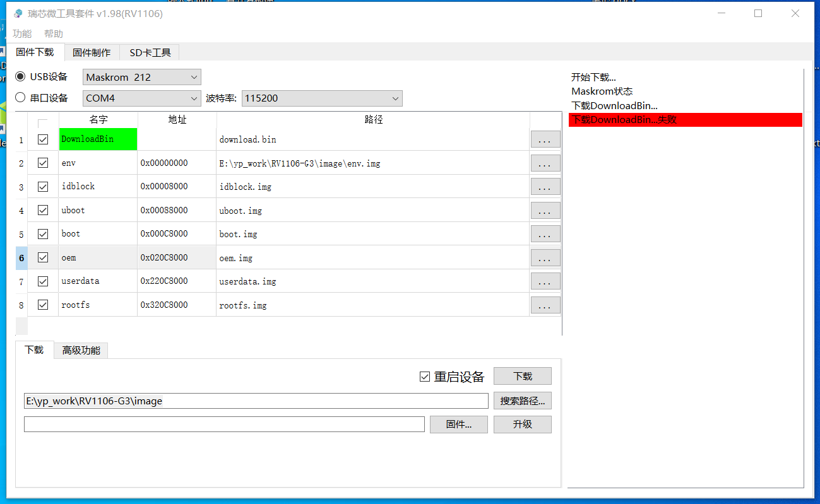Click address 0x320C8000 cell
The height and width of the screenshot is (504, 820).
pos(177,305)
